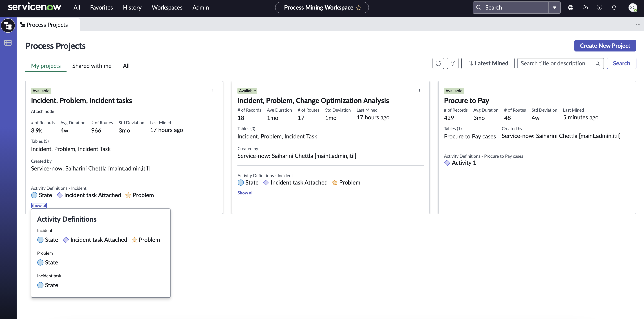Open the help question mark icon
Image resolution: width=644 pixels, height=319 pixels.
point(599,8)
